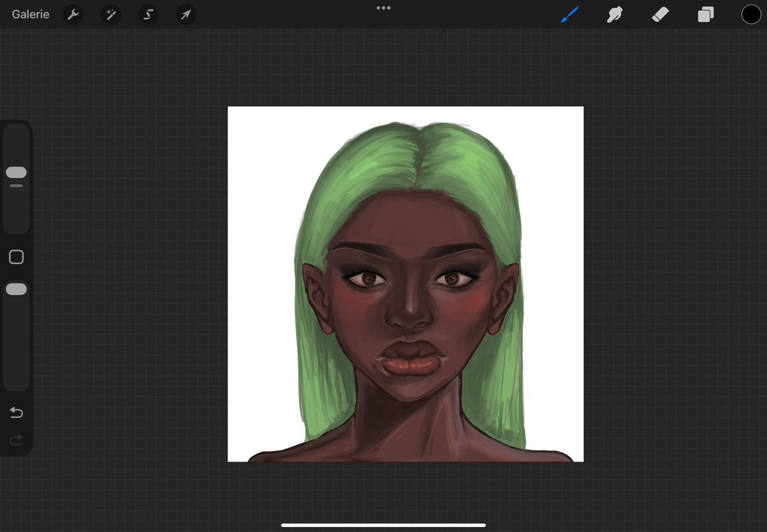Open the Galerie view
The width and height of the screenshot is (767, 532).
click(x=31, y=14)
